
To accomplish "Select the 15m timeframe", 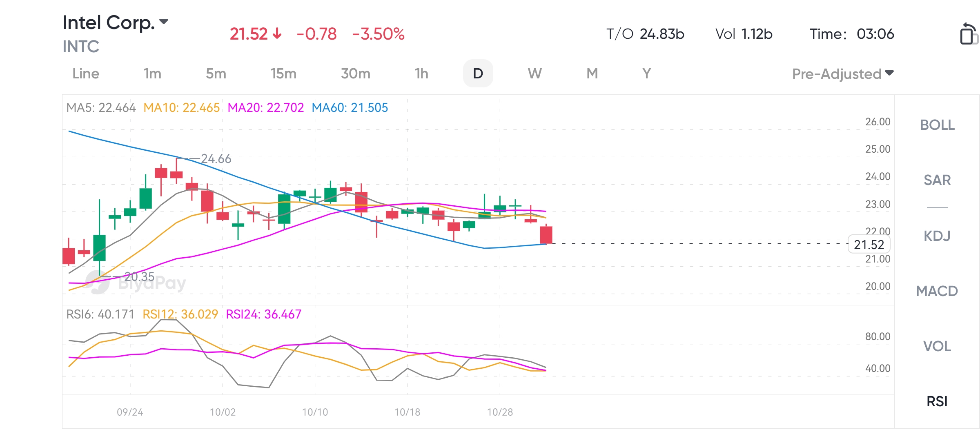I will (x=283, y=74).
